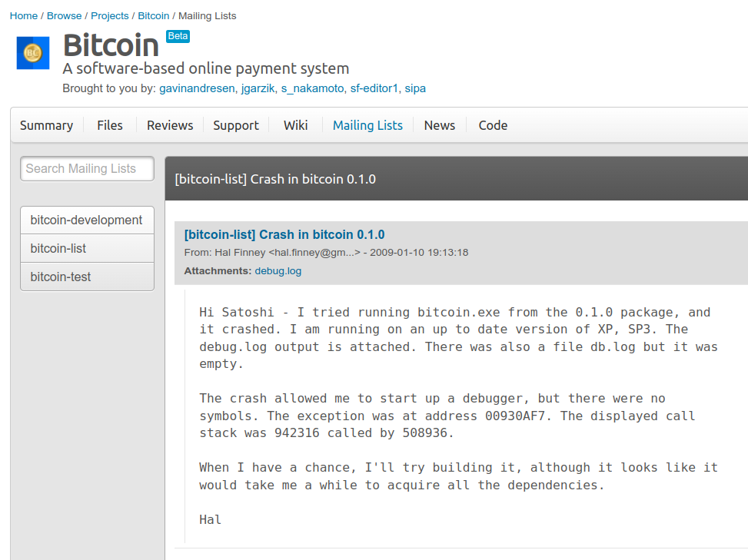The width and height of the screenshot is (748, 560).
Task: Go to the Home breadcrumb link
Action: click(24, 15)
